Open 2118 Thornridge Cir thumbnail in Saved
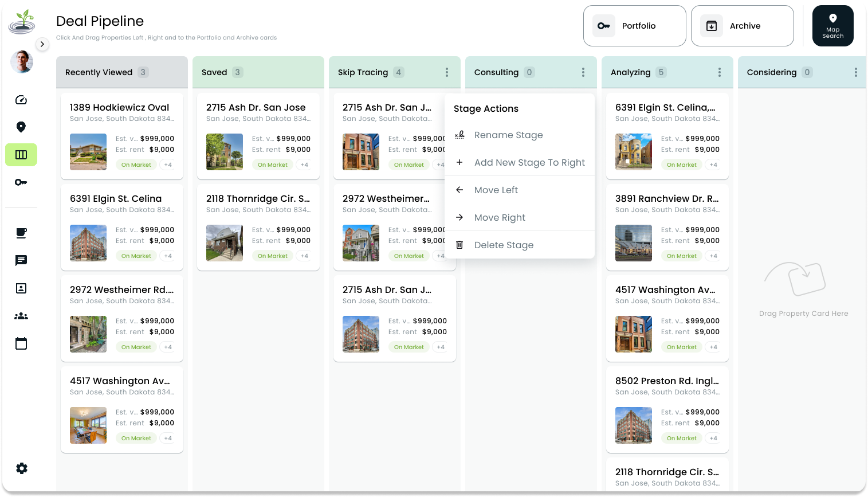868x497 pixels. (x=225, y=243)
